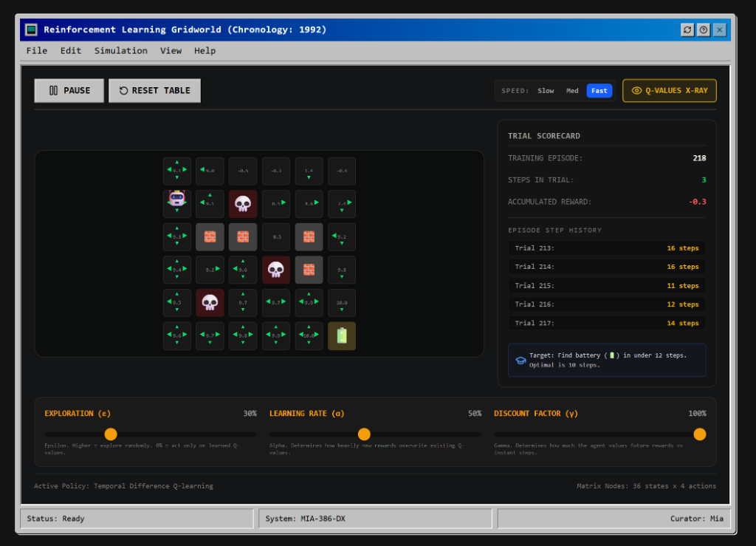Open the Help menu
Screen dimensions: 756x546
205,51
